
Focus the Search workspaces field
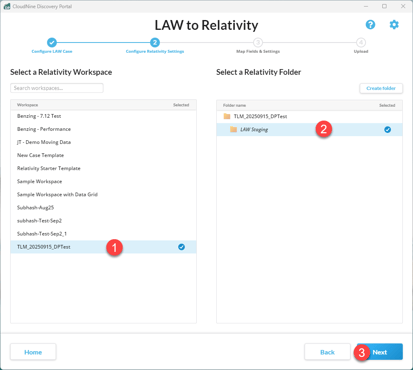(57, 88)
